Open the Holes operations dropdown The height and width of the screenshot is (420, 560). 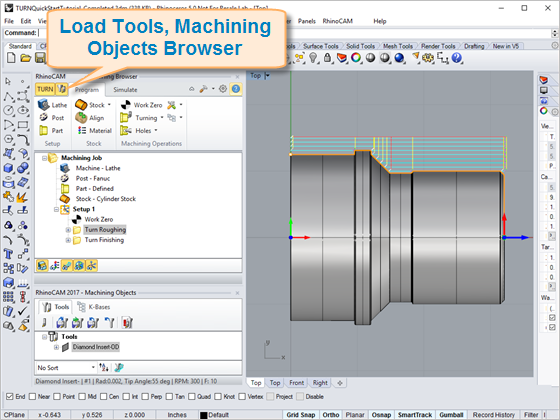click(x=156, y=131)
